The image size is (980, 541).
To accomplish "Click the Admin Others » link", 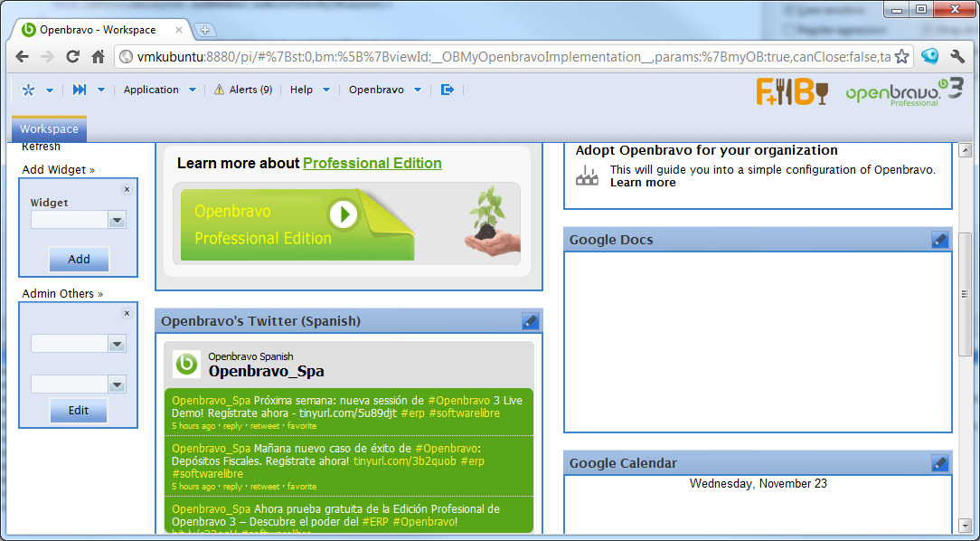I will coord(62,293).
